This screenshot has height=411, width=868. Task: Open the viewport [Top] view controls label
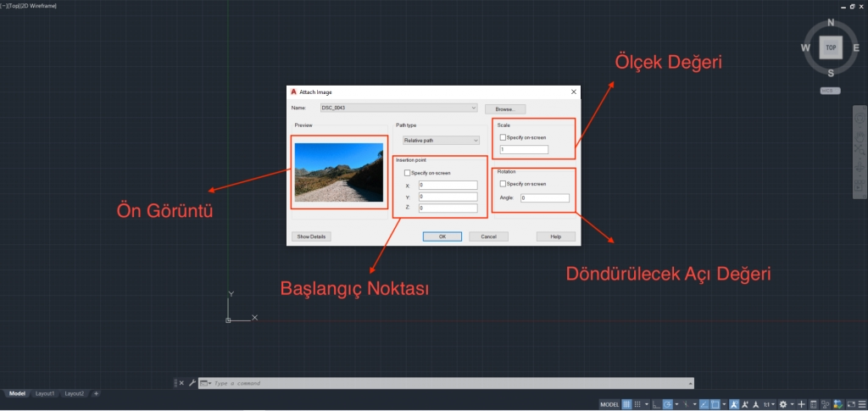click(x=14, y=6)
